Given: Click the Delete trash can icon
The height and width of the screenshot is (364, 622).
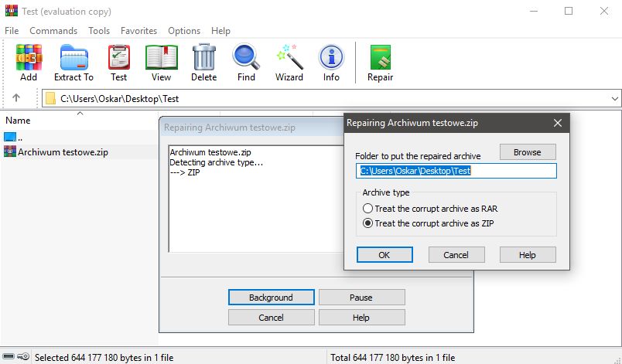Looking at the screenshot, I should tap(204, 63).
